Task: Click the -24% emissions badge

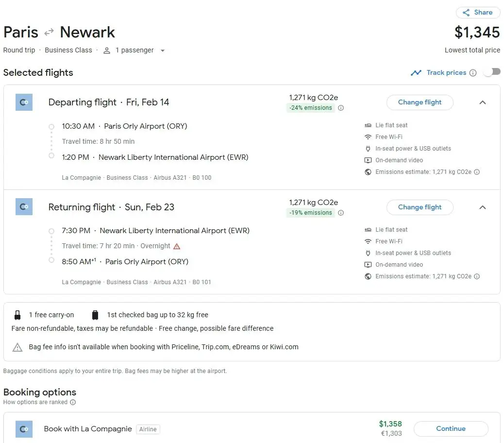Action: point(311,108)
